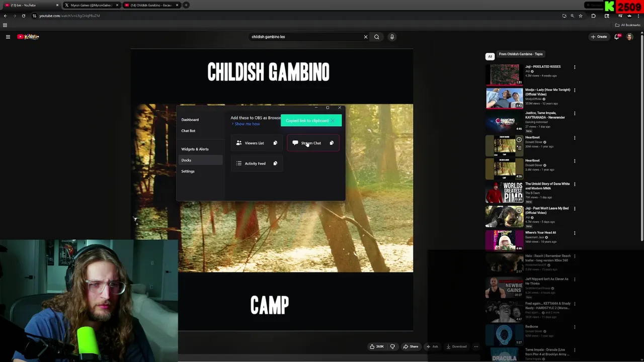Open options for Joji - Past Won't Leave
The height and width of the screenshot is (362, 644).
pyautogui.click(x=575, y=209)
